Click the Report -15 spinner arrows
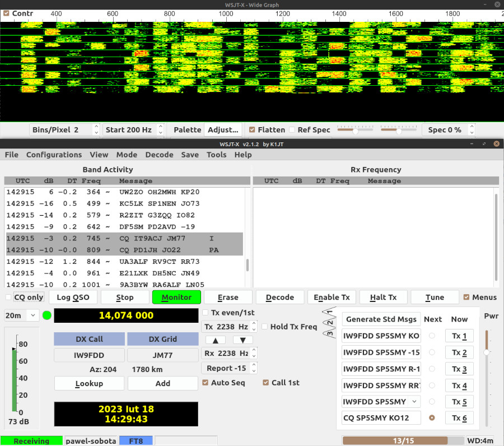 pyautogui.click(x=254, y=368)
